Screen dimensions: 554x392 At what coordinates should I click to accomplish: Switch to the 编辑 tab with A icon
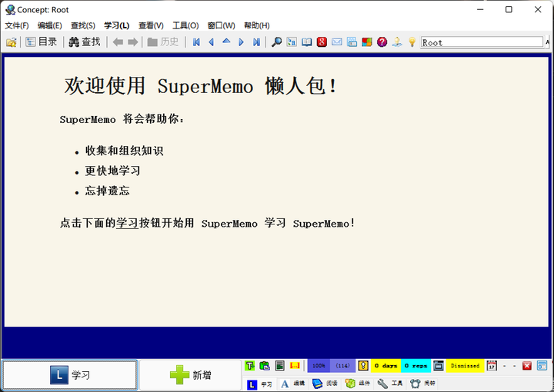tap(292, 384)
